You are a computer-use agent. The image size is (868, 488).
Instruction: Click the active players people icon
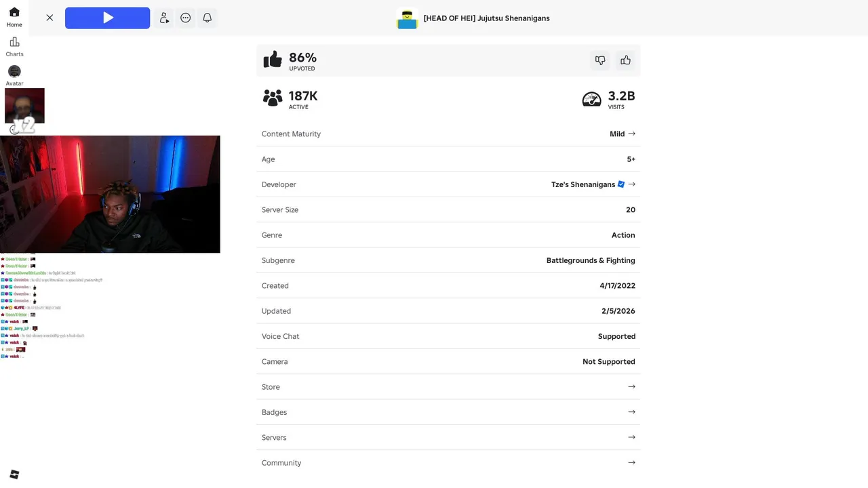click(273, 98)
